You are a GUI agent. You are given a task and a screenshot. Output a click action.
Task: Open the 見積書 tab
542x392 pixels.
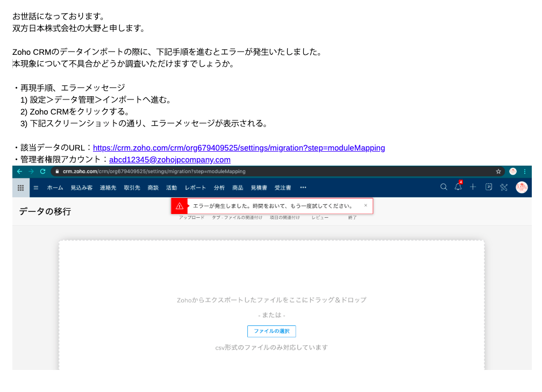point(259,188)
